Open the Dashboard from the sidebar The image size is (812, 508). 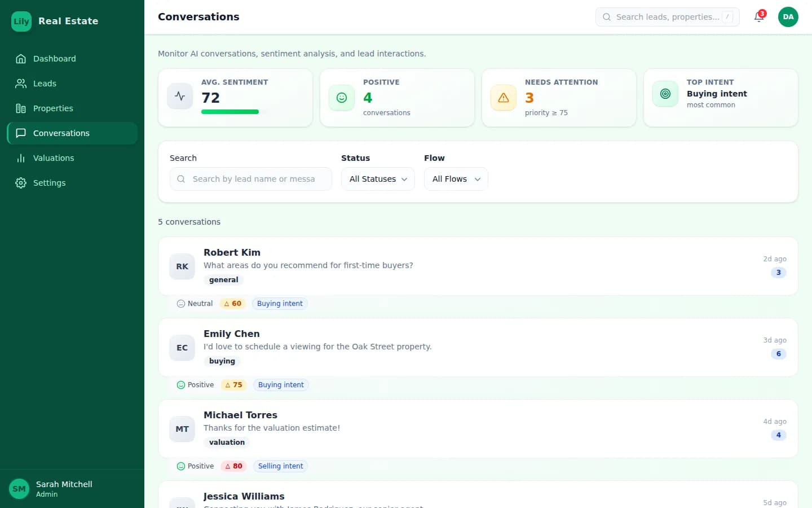54,58
